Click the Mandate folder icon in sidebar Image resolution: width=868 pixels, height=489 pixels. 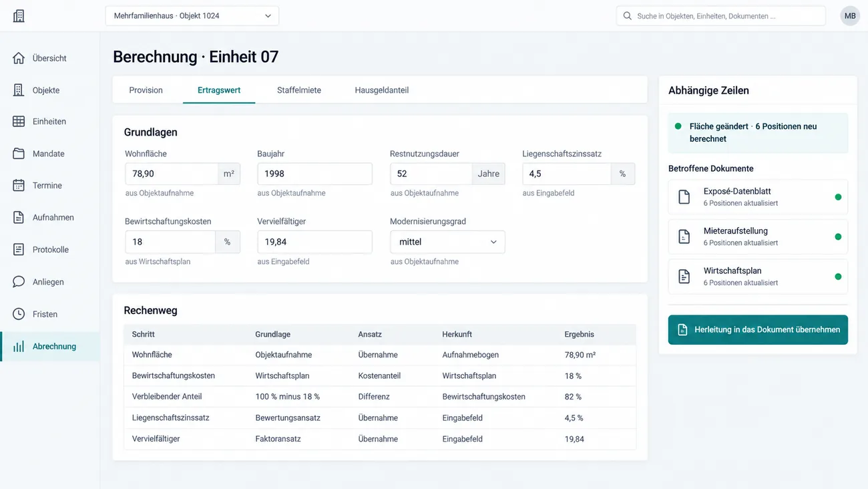pyautogui.click(x=19, y=154)
